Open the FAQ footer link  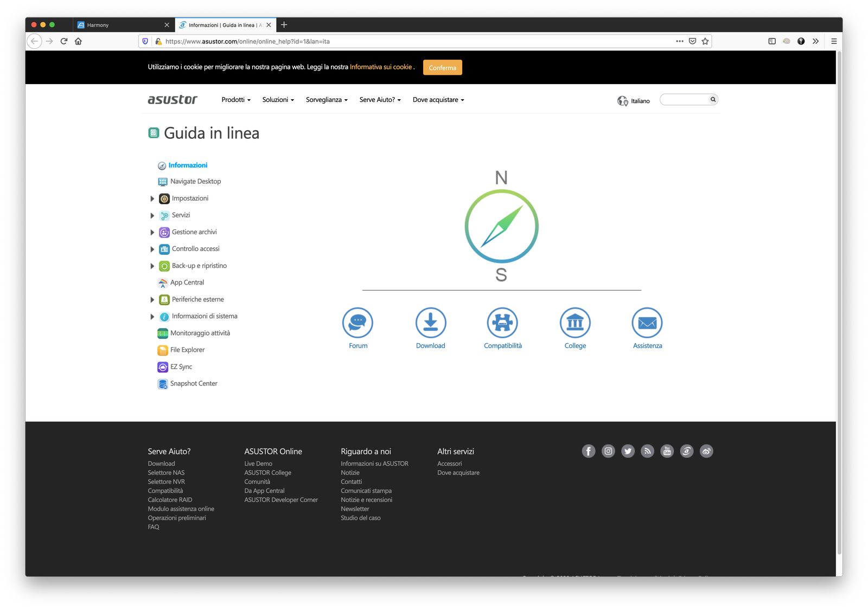click(154, 527)
